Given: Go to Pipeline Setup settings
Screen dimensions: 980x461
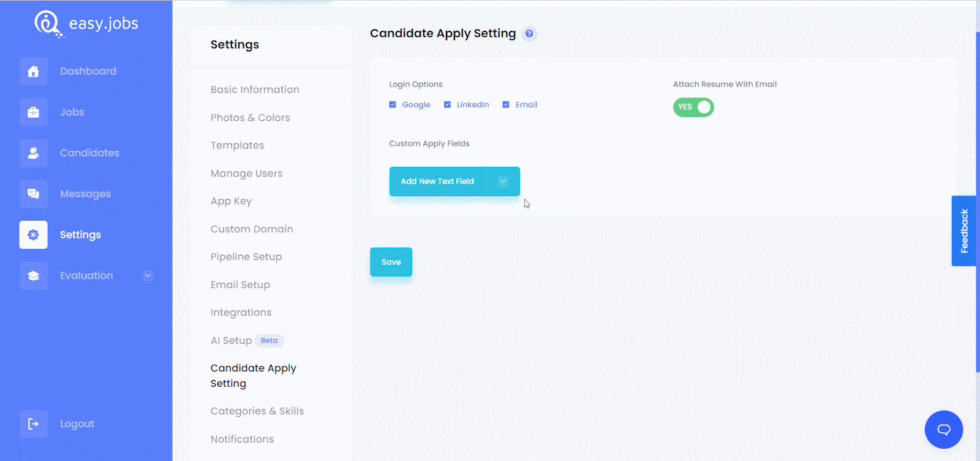Looking at the screenshot, I should tap(246, 257).
